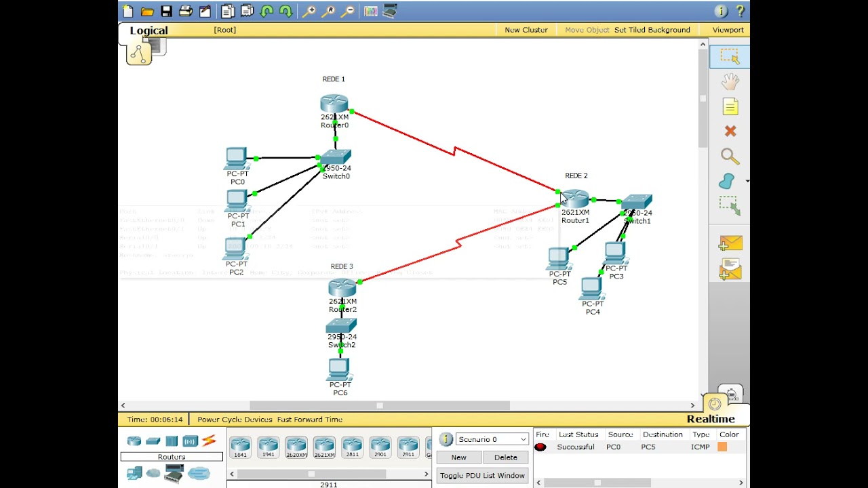The image size is (868, 488).
Task: Add a Simple PDU envelope
Action: [730, 243]
